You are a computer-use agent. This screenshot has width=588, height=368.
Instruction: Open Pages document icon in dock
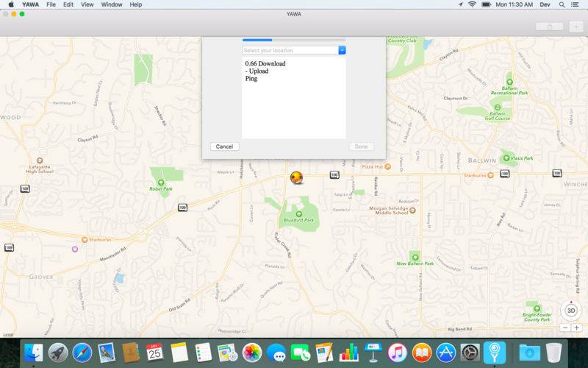coord(324,353)
